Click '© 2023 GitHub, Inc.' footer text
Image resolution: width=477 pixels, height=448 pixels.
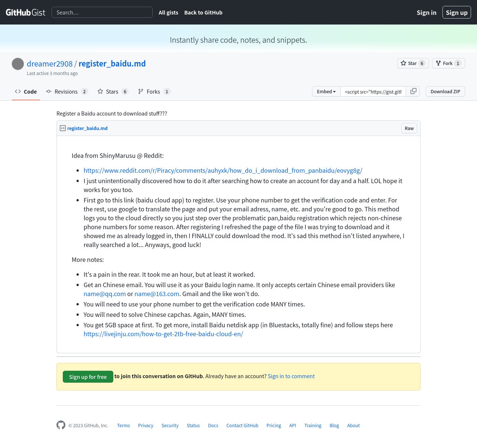[x=88, y=425]
